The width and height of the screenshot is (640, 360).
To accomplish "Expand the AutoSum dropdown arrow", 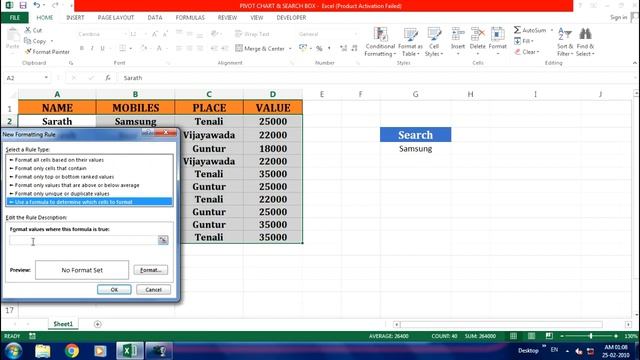I will click(x=551, y=30).
